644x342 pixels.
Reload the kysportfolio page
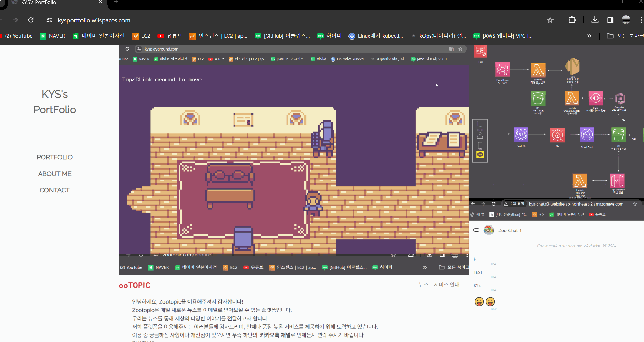[x=31, y=20]
